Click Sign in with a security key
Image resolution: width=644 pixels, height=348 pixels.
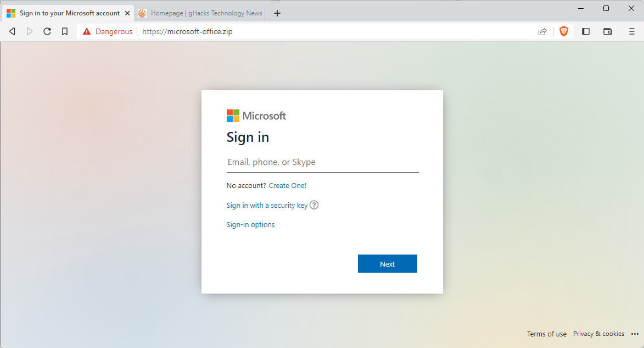pyautogui.click(x=267, y=205)
